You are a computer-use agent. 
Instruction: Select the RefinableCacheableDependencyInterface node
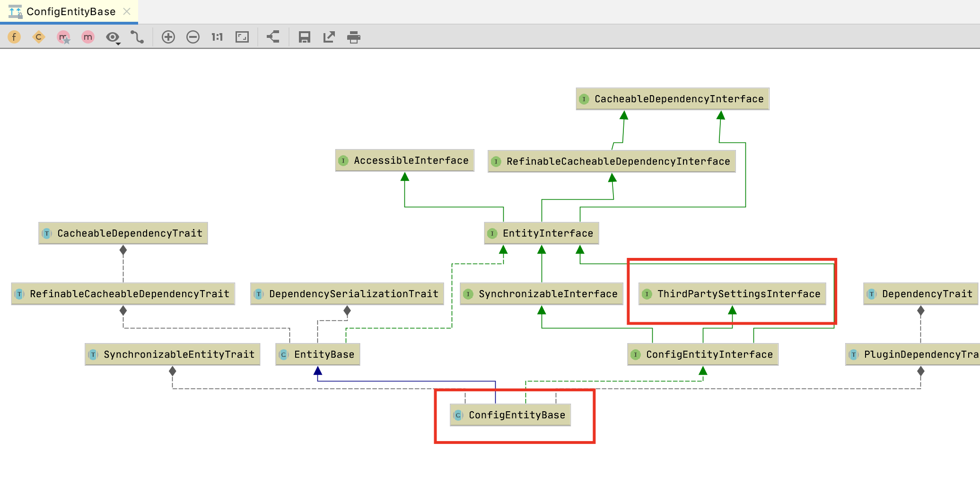coord(612,161)
